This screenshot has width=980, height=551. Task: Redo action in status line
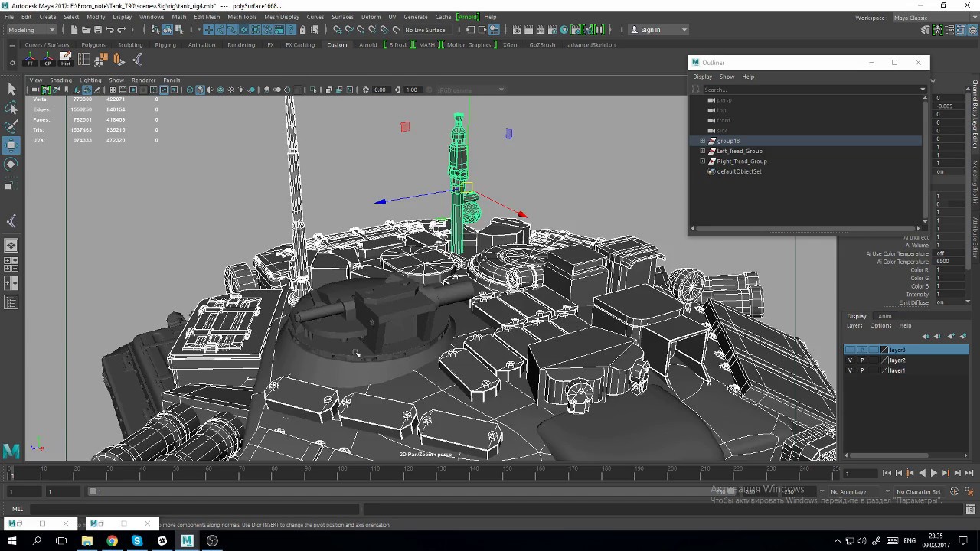(122, 30)
